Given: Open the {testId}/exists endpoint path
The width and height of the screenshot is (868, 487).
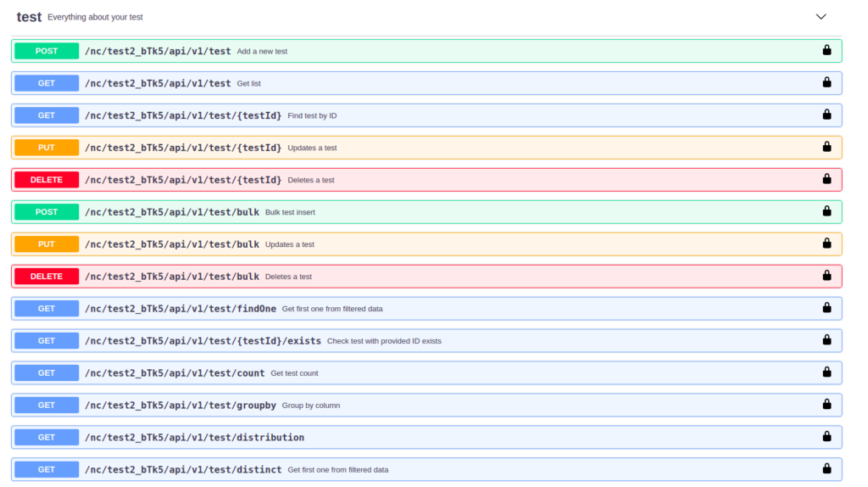Looking at the screenshot, I should (203, 341).
